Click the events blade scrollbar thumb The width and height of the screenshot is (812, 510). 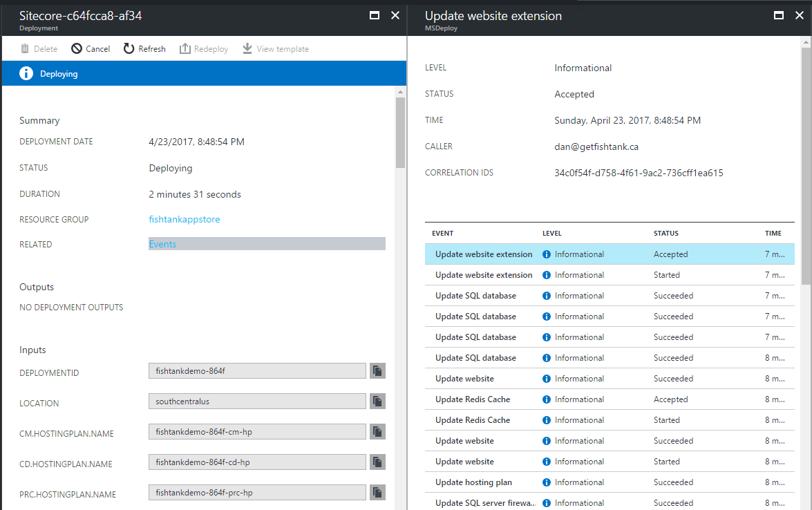(x=806, y=166)
